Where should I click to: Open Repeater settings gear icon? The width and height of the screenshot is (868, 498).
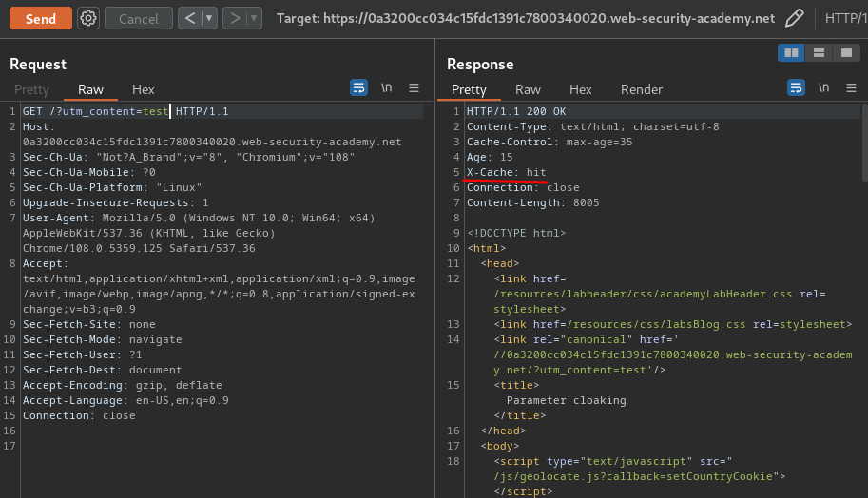tap(88, 18)
